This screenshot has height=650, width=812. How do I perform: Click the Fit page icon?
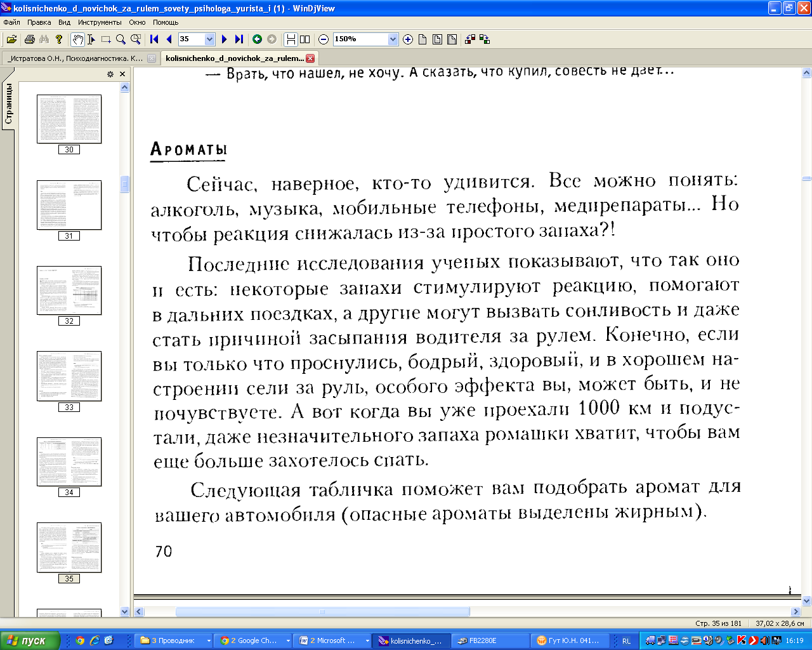(x=437, y=39)
